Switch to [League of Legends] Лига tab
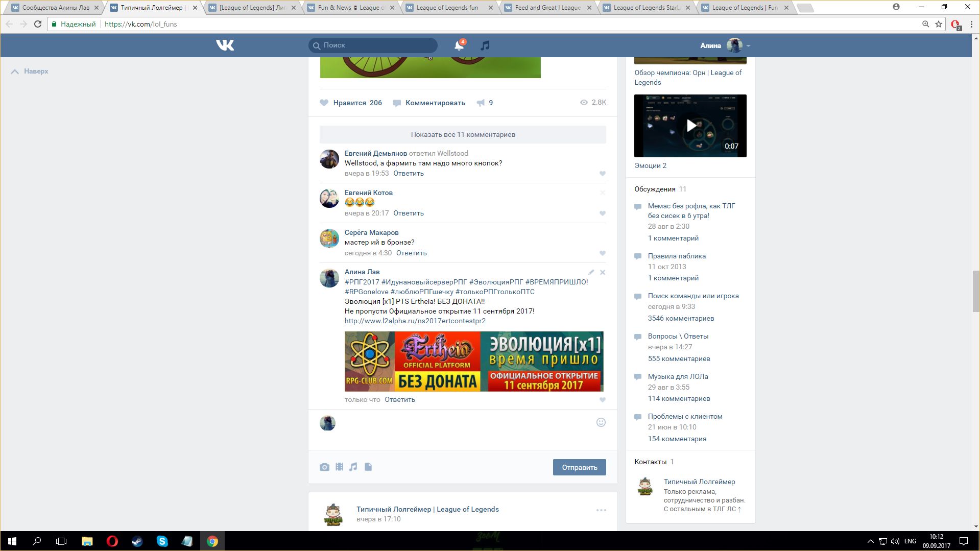Image resolution: width=980 pixels, height=551 pixels. click(253, 8)
